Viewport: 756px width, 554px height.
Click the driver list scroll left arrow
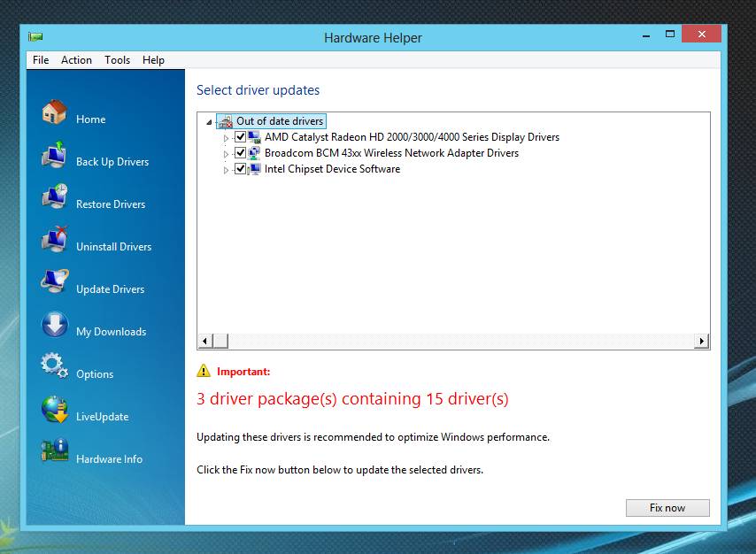click(204, 341)
